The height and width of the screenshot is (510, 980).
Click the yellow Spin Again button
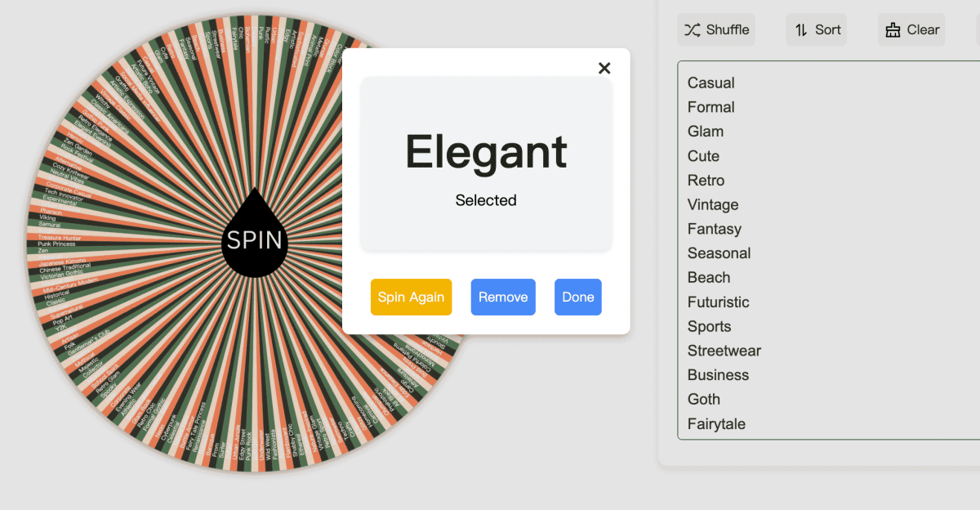[x=411, y=297]
